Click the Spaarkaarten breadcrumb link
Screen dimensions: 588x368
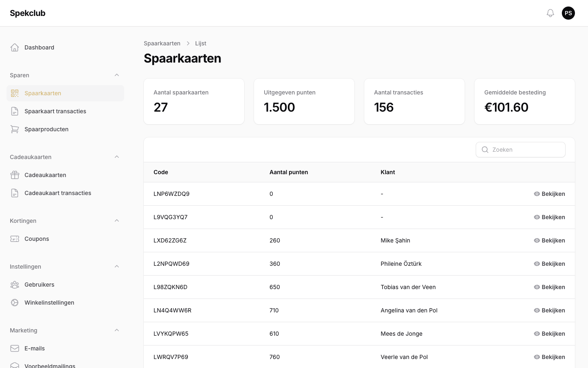[162, 43]
